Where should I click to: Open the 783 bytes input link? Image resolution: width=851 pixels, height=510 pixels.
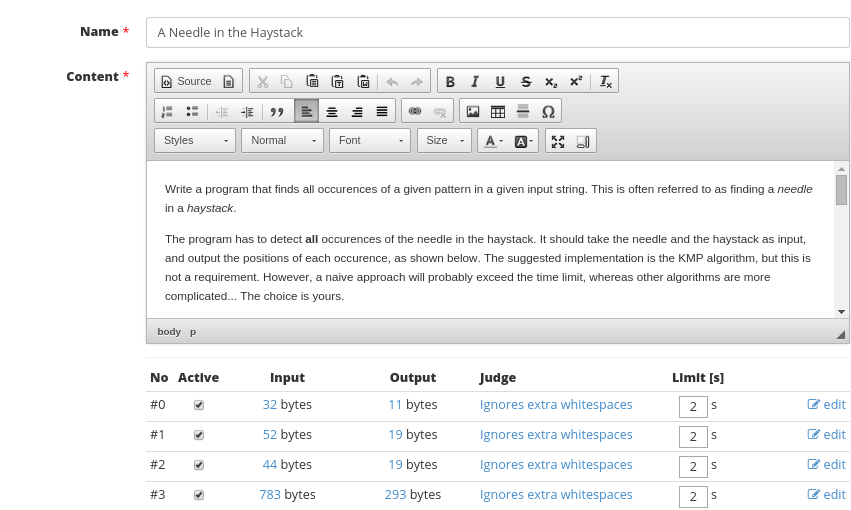[270, 495]
